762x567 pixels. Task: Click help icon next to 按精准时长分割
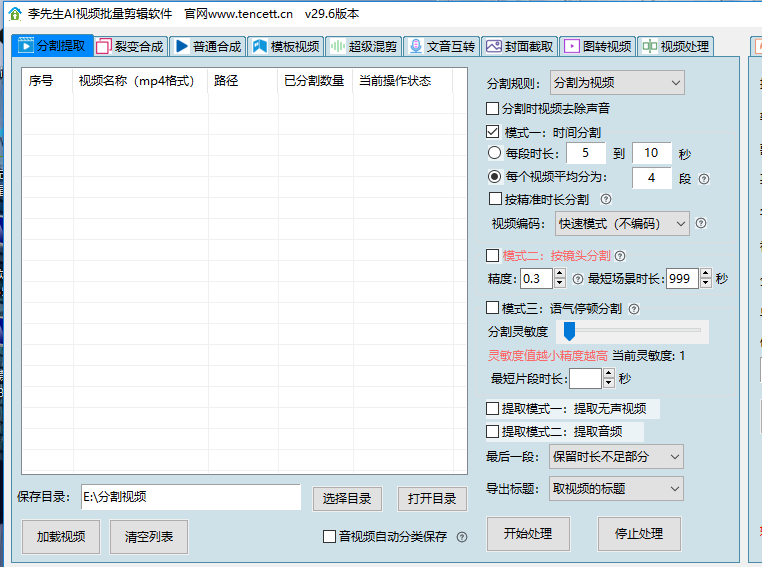tap(606, 199)
